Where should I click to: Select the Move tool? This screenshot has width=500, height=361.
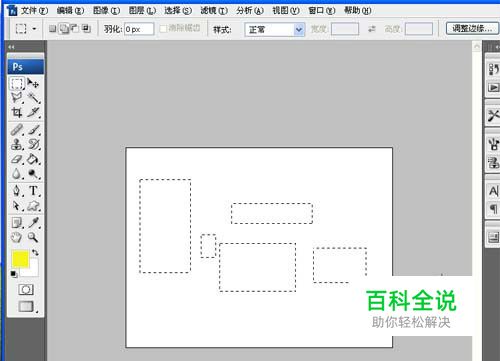(x=33, y=83)
